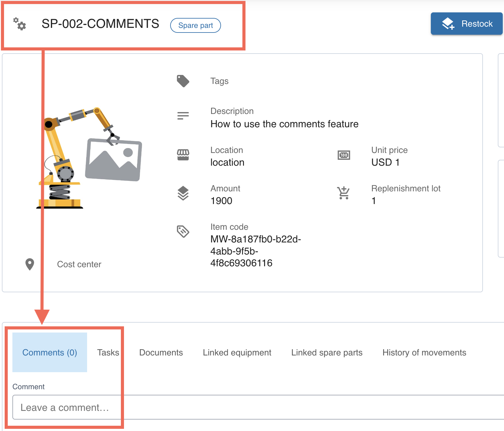Open the Documents tab
The image size is (504, 431).
pos(161,352)
